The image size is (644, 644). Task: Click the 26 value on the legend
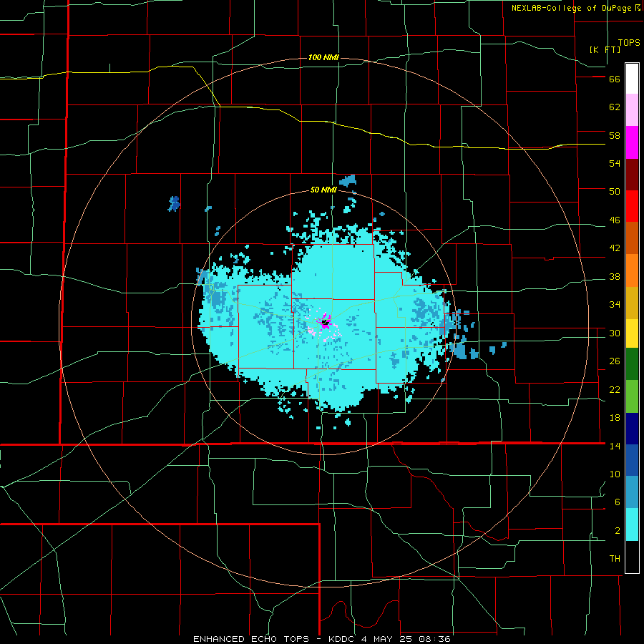(615, 361)
